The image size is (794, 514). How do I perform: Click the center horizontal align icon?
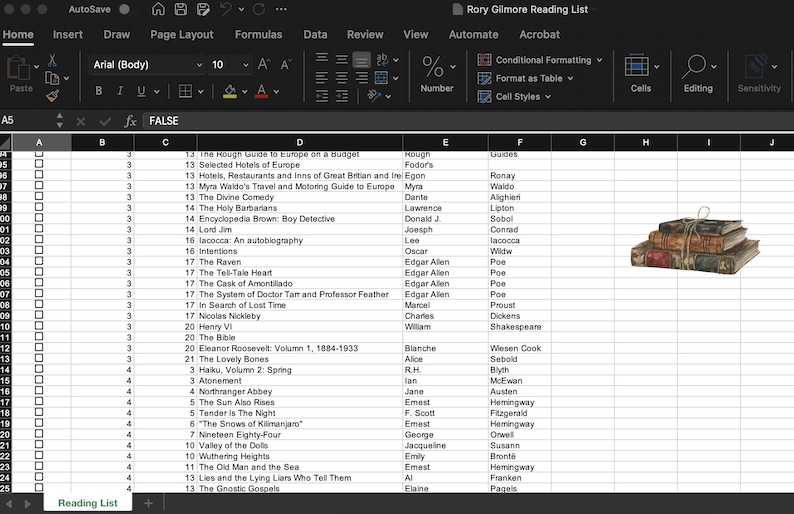(x=342, y=78)
